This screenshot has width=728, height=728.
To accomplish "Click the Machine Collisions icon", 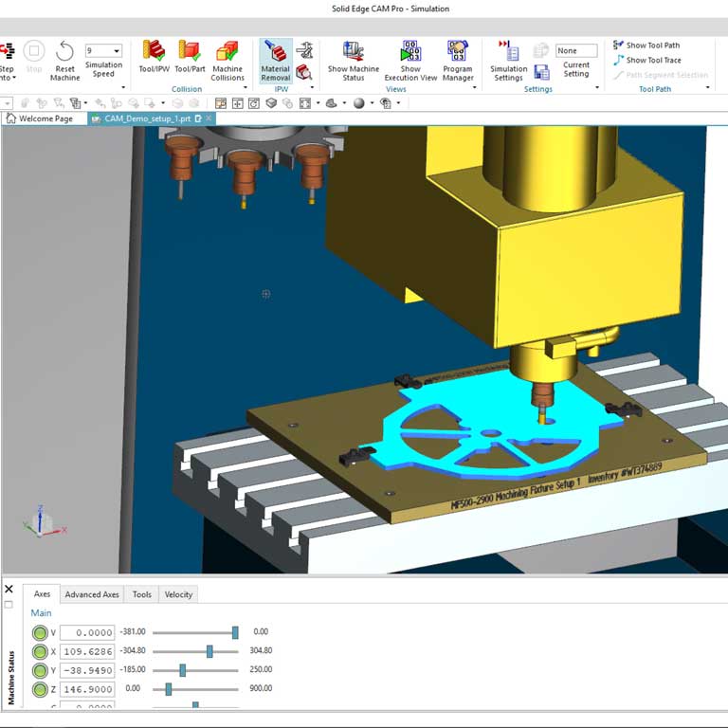I will (x=227, y=50).
